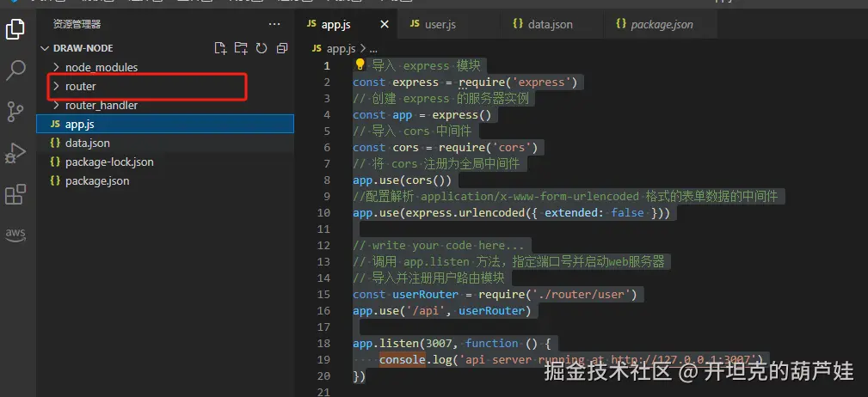The height and width of the screenshot is (397, 868).
Task: Expand the router folder
Action: click(x=165, y=86)
